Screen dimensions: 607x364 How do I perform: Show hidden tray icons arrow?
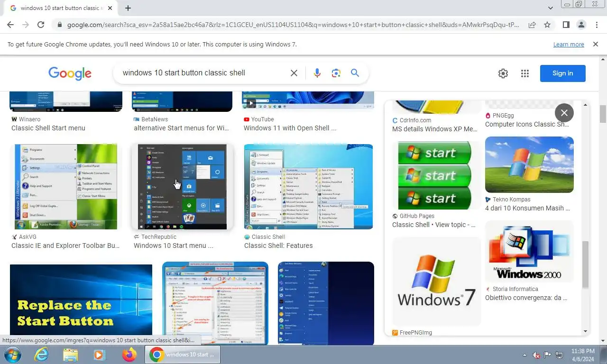pyautogui.click(x=525, y=355)
